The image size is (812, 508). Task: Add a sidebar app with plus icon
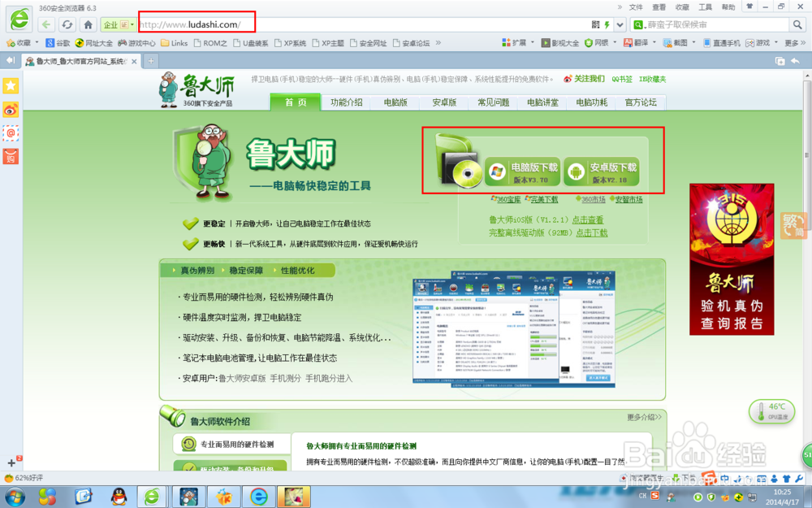(x=11, y=462)
